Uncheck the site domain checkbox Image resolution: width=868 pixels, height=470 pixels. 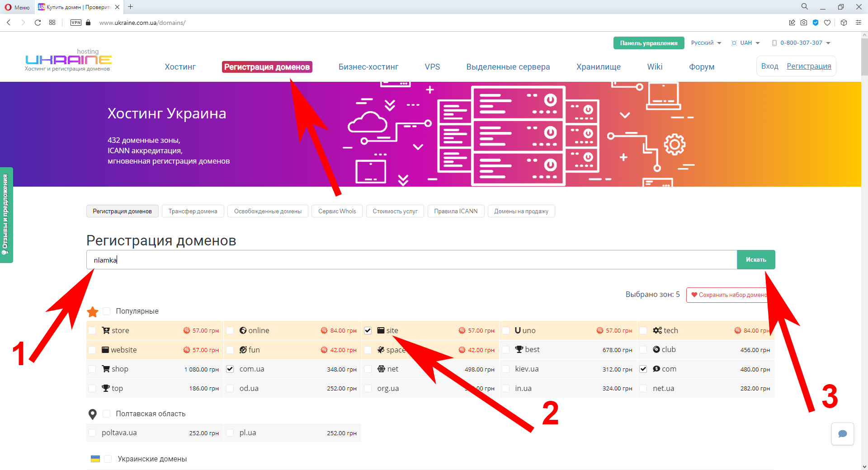pos(368,330)
